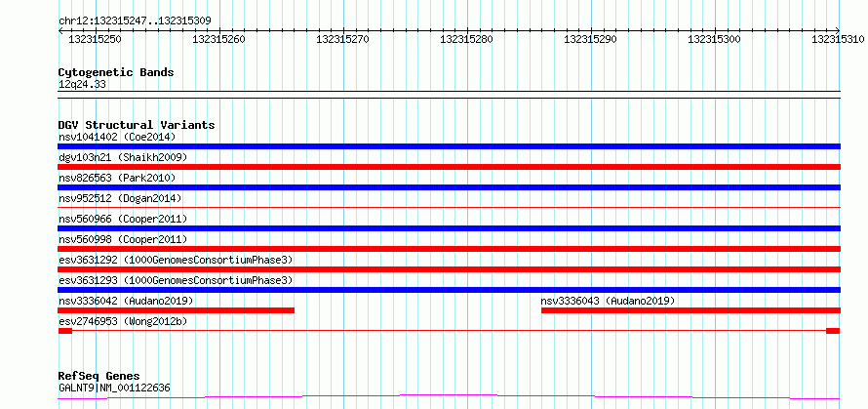Open variant label esv3631293 (1000GenomesConsortiumPhase3)
The image size is (868, 409).
(176, 280)
